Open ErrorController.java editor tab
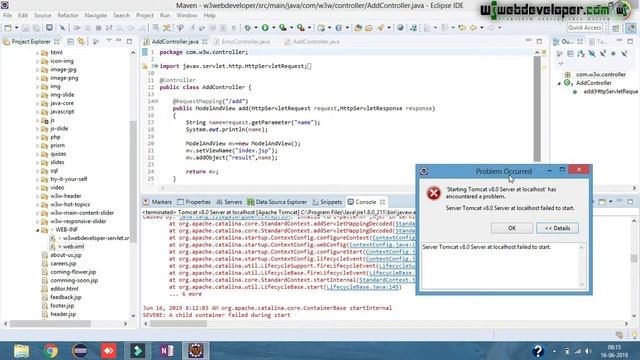This screenshot has width=640, height=360. (x=242, y=42)
